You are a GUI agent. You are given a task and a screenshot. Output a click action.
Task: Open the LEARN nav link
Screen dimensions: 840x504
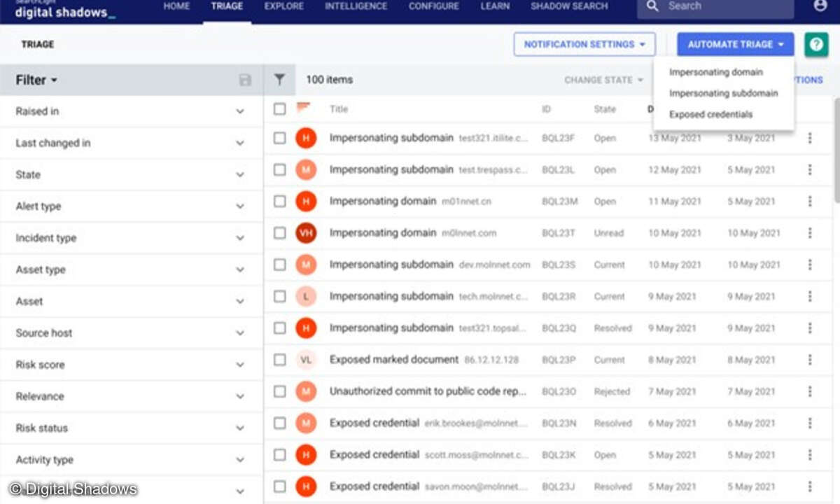[x=495, y=6]
